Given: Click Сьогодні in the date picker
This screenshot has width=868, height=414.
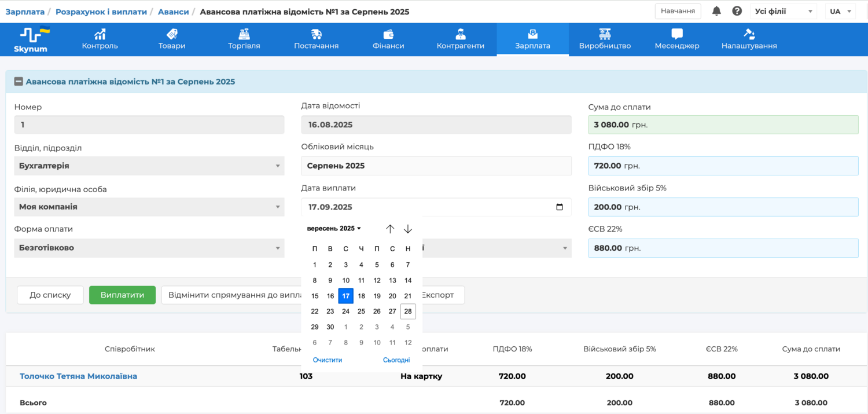Looking at the screenshot, I should pyautogui.click(x=396, y=360).
